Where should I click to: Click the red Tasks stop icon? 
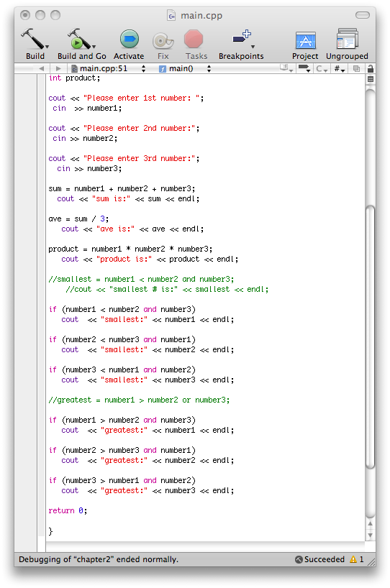[194, 40]
